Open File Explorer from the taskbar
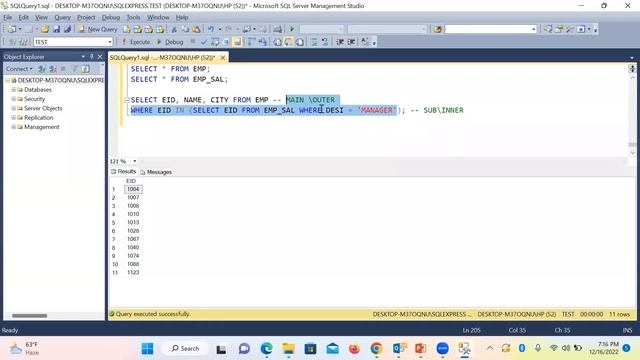Image resolution: width=640 pixels, height=360 pixels. tap(289, 349)
